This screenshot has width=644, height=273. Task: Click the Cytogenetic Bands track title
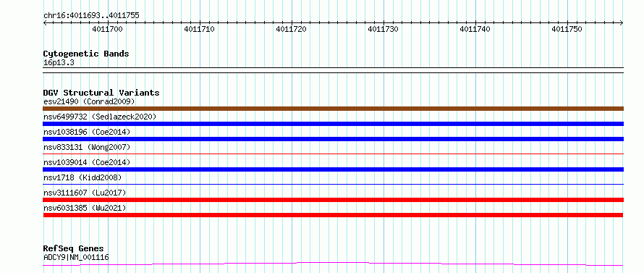coord(86,54)
